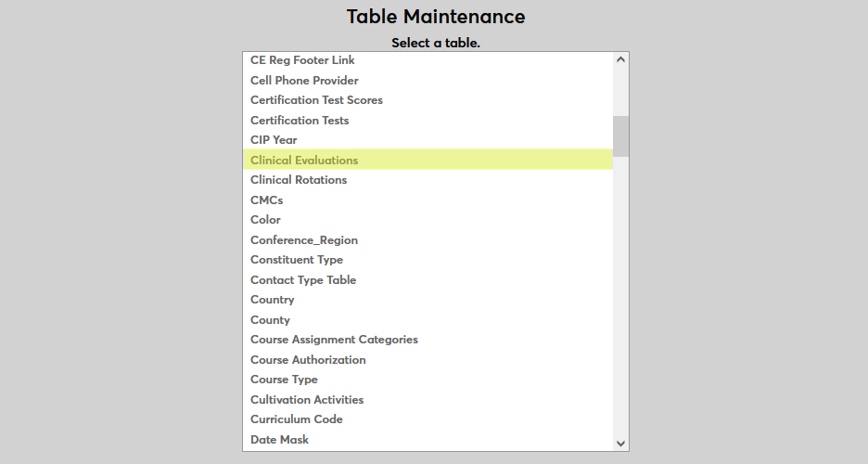The width and height of the screenshot is (868, 464).
Task: Select Certification Test Scores table
Action: (x=316, y=100)
